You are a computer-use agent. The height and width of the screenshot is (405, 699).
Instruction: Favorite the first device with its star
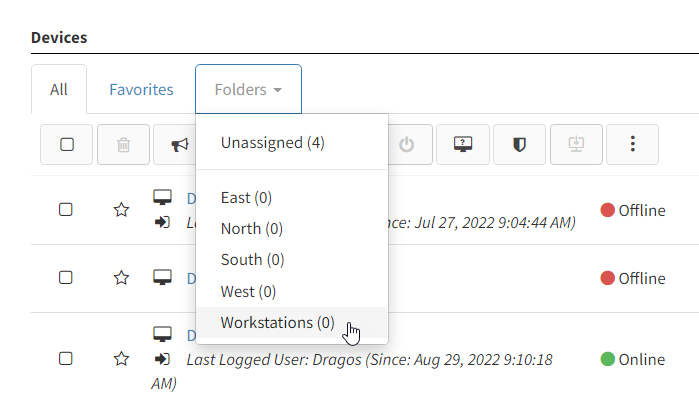click(x=121, y=210)
